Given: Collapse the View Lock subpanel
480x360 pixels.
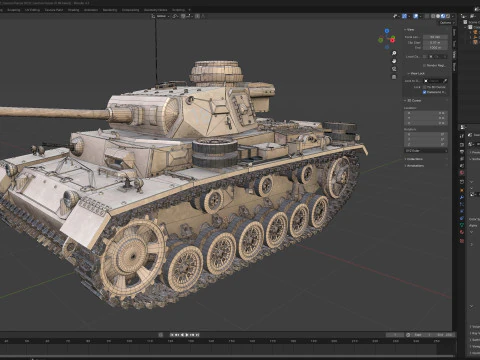Looking at the screenshot, I should [416, 73].
